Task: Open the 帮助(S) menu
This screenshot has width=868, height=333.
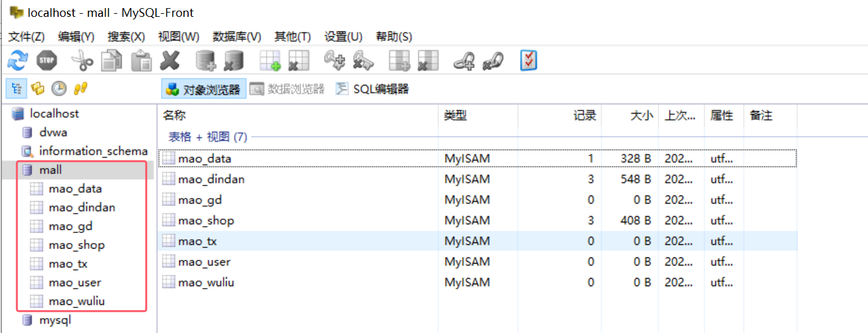Action: (x=394, y=36)
